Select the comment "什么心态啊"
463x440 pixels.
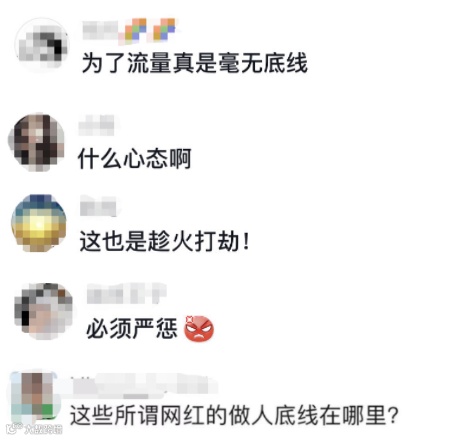tap(135, 158)
